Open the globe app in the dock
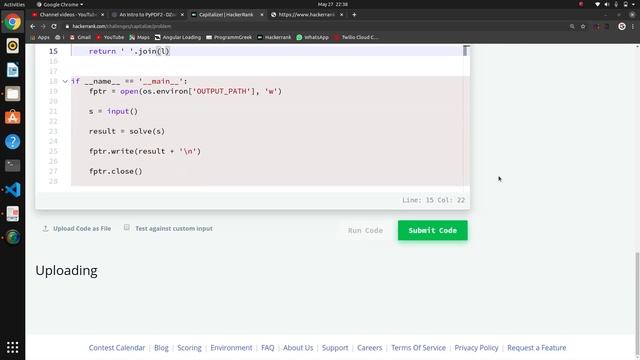Viewport: 640px width, 360px height. point(13,238)
